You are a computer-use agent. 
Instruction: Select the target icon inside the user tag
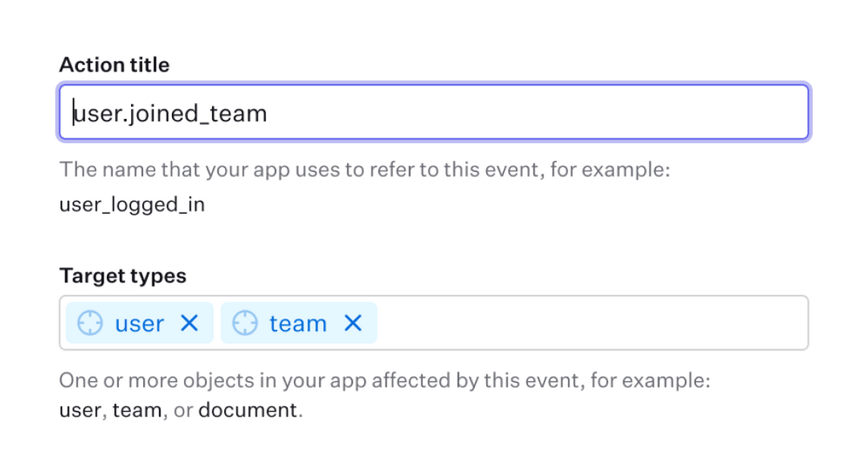90,323
